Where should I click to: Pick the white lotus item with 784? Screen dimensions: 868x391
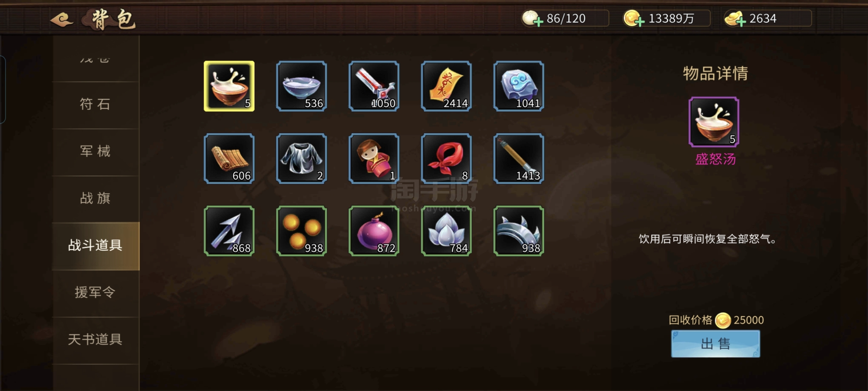pos(446,231)
